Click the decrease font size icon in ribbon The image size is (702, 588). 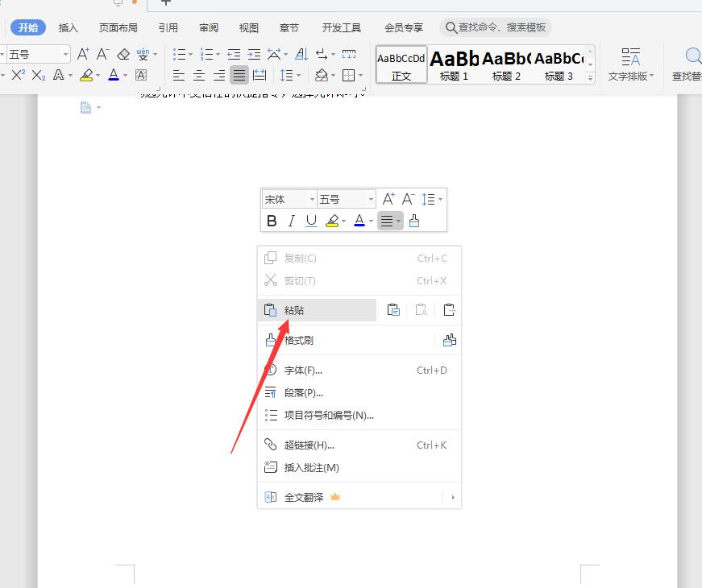(102, 55)
